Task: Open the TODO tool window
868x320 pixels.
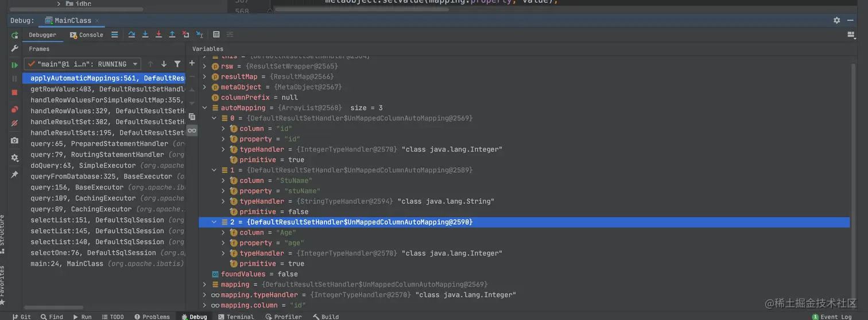Action: (112, 317)
